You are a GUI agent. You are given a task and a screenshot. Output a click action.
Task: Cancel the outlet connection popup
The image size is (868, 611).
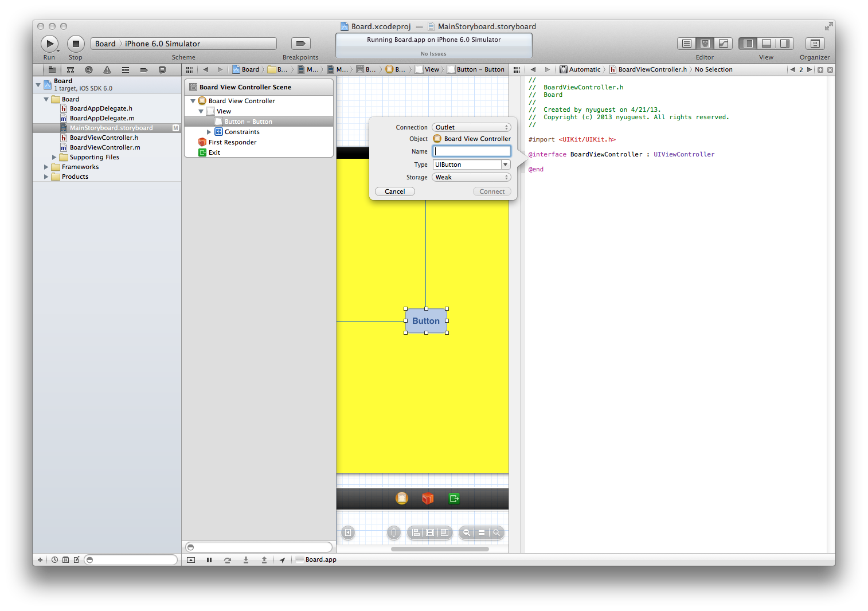[x=395, y=191]
